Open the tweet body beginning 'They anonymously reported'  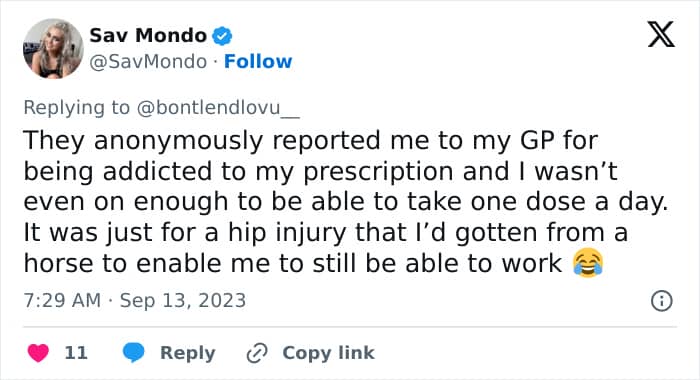[346, 202]
